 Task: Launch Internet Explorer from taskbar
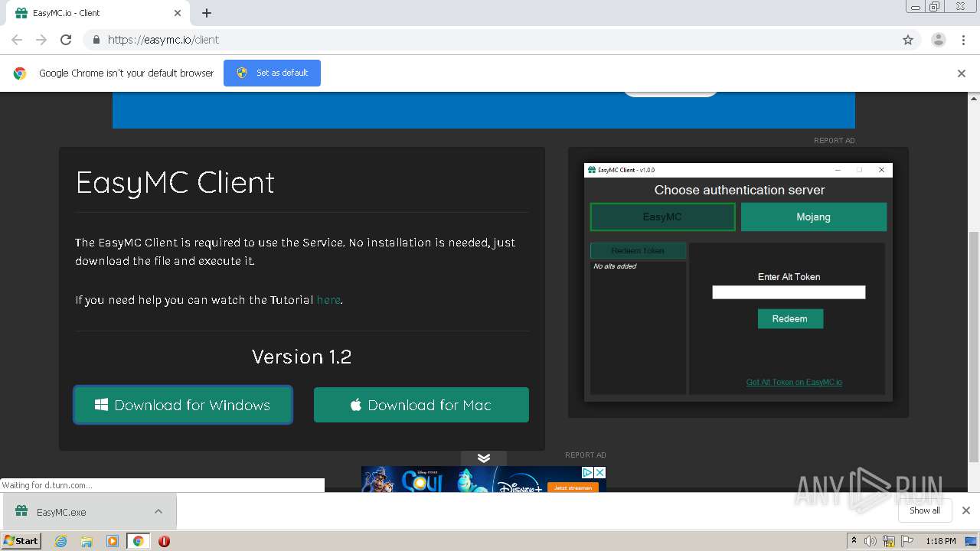point(61,541)
